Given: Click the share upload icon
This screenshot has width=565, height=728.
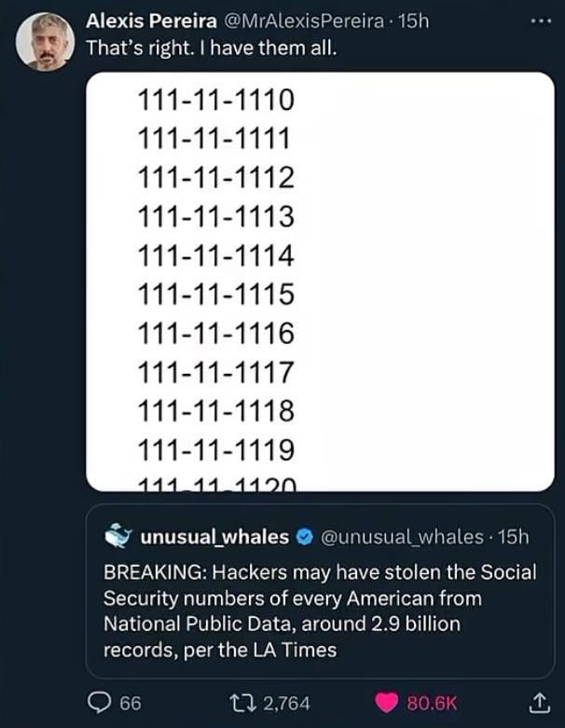Looking at the screenshot, I should [540, 703].
